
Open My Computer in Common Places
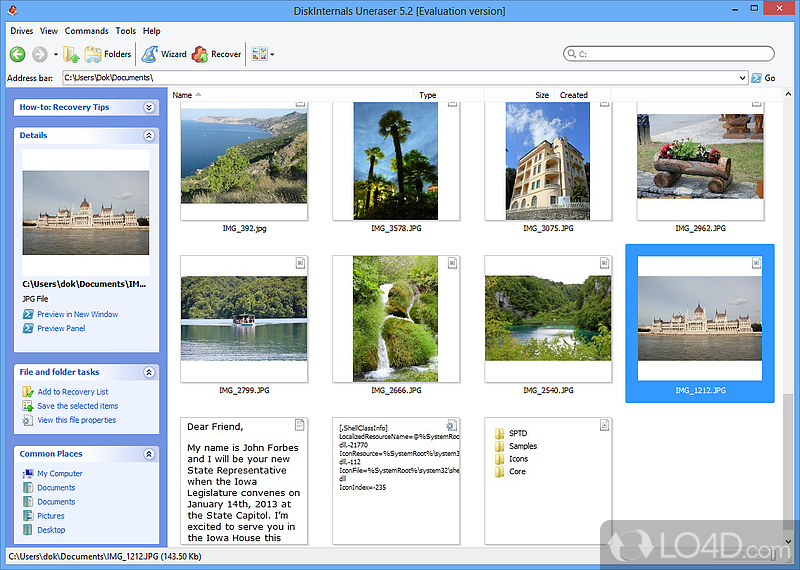(x=60, y=474)
